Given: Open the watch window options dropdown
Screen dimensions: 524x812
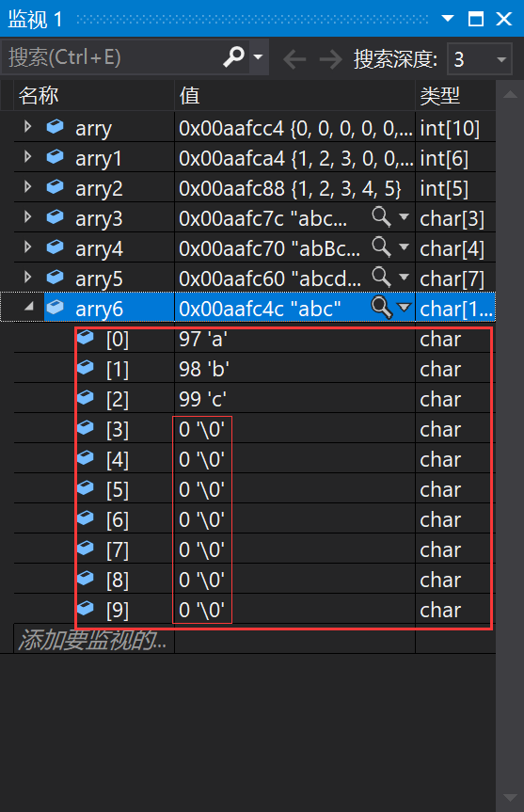Looking at the screenshot, I should point(448,19).
